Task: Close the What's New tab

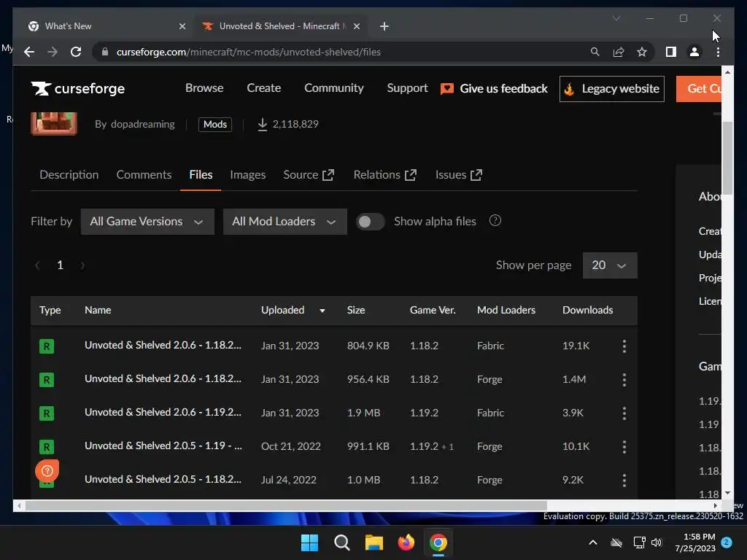Action: pos(182,26)
